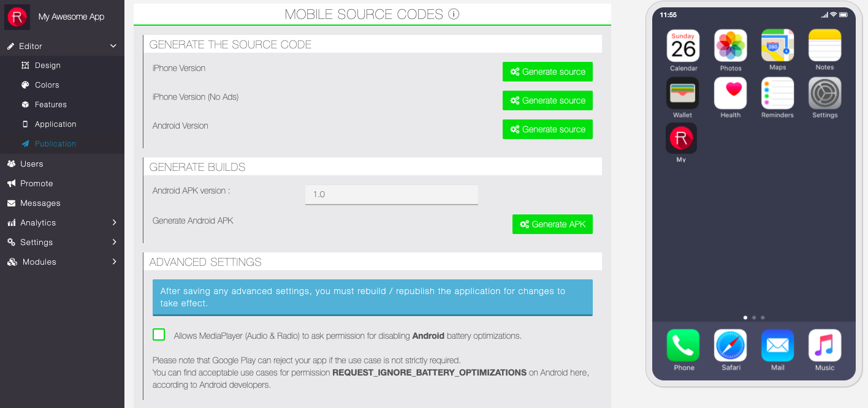This screenshot has height=408, width=868.
Task: Click the info icon beside Mobile Source Codes
Action: pos(454,14)
